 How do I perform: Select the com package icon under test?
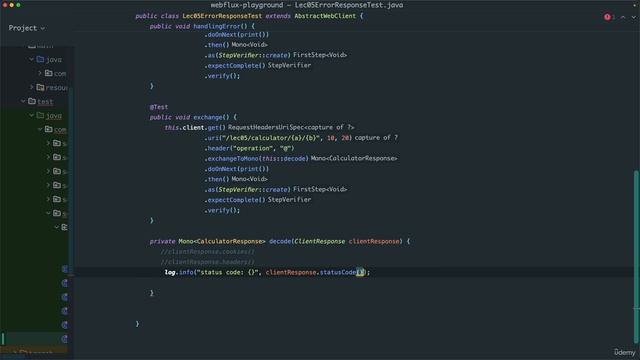[x=49, y=129]
